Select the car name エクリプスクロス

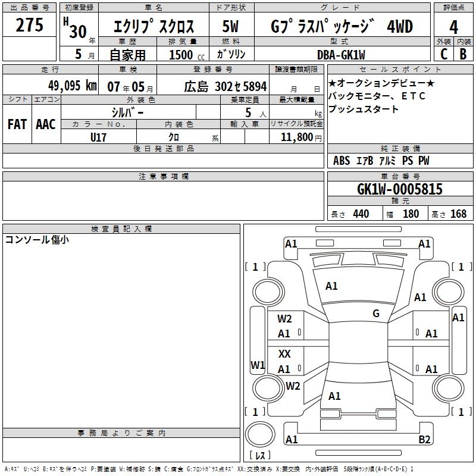tap(152, 27)
